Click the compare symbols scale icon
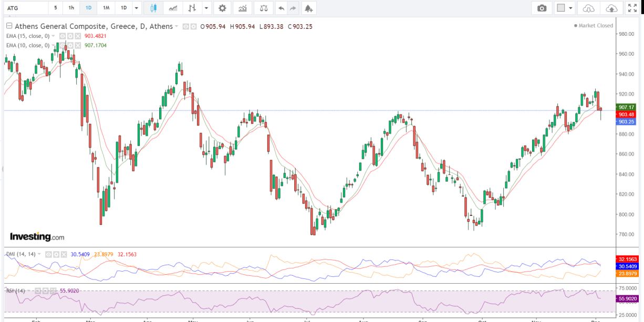The height and width of the screenshot is (322, 644). point(263,8)
